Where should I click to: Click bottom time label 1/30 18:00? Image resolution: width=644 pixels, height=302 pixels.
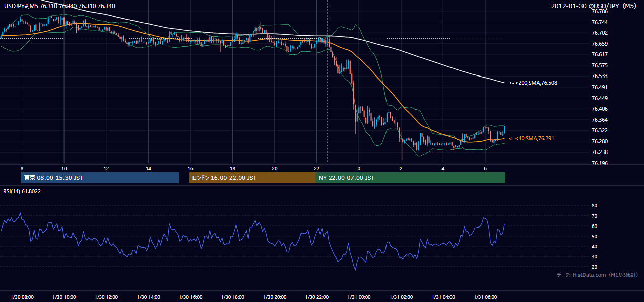[232, 297]
